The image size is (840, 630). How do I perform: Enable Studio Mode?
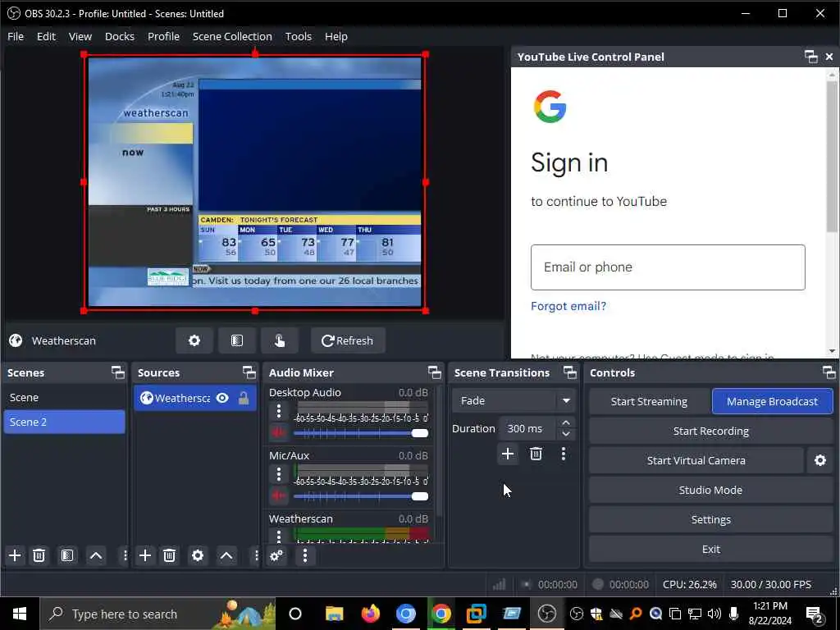pyautogui.click(x=711, y=491)
